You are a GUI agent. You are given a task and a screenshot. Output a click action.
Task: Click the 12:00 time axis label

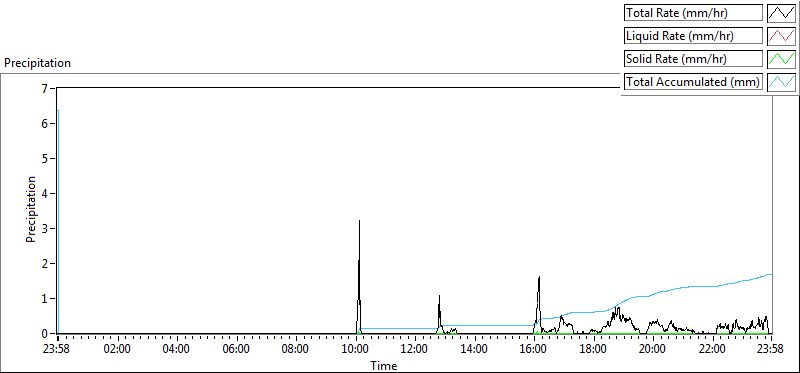coord(415,350)
